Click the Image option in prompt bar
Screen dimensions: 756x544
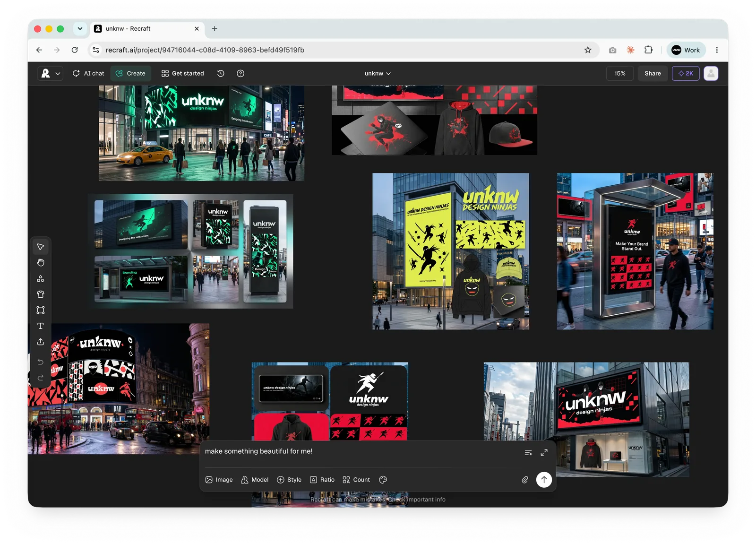click(x=219, y=480)
